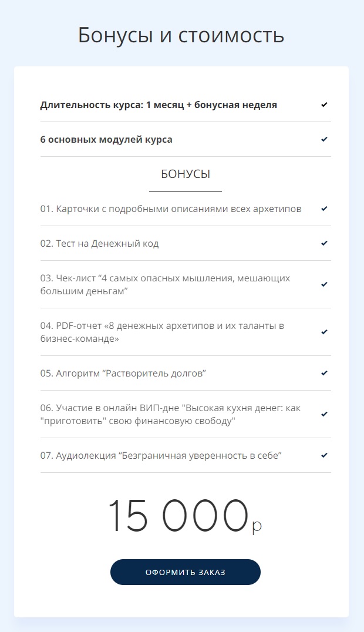
Task: Click the БОНУСЫ section title
Action: (186, 174)
